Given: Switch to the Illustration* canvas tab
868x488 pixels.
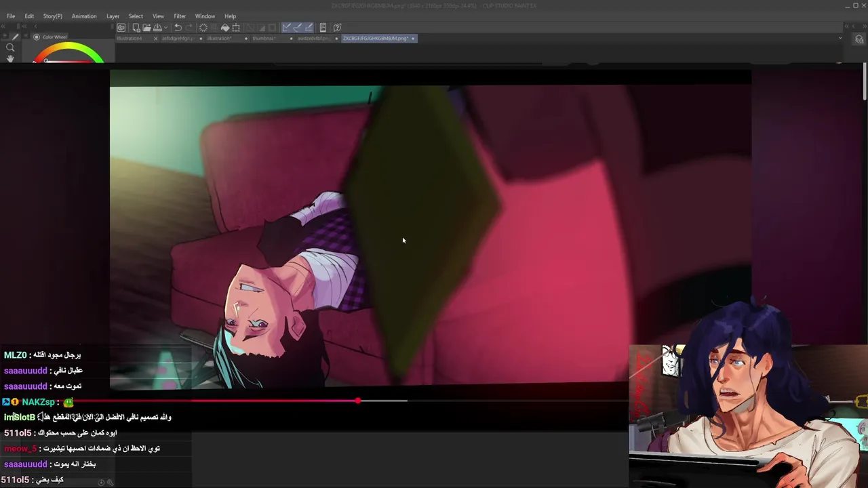Looking at the screenshot, I should (x=219, y=39).
